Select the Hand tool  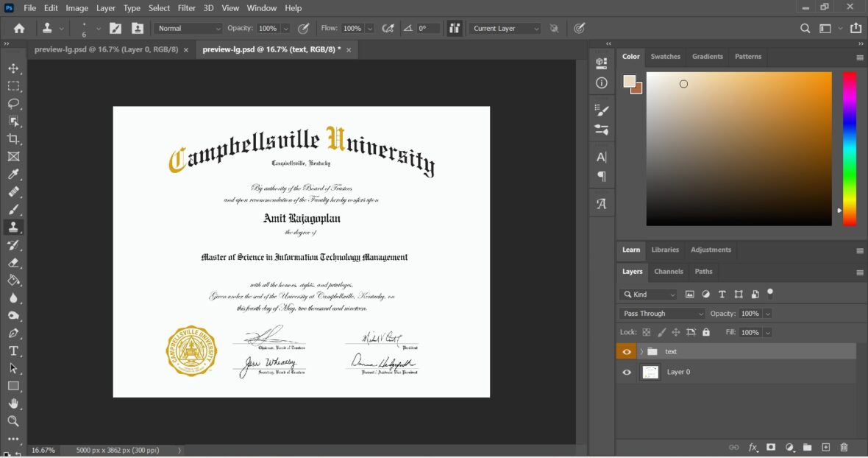pos(13,404)
